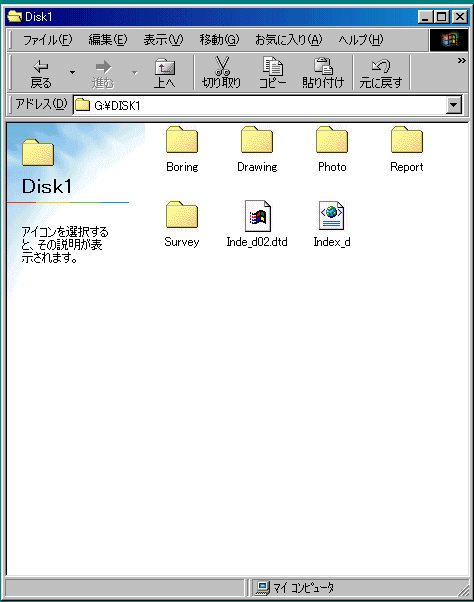474x602 pixels.
Task: Open the お気に入り(A) menu
Action: tap(288, 40)
